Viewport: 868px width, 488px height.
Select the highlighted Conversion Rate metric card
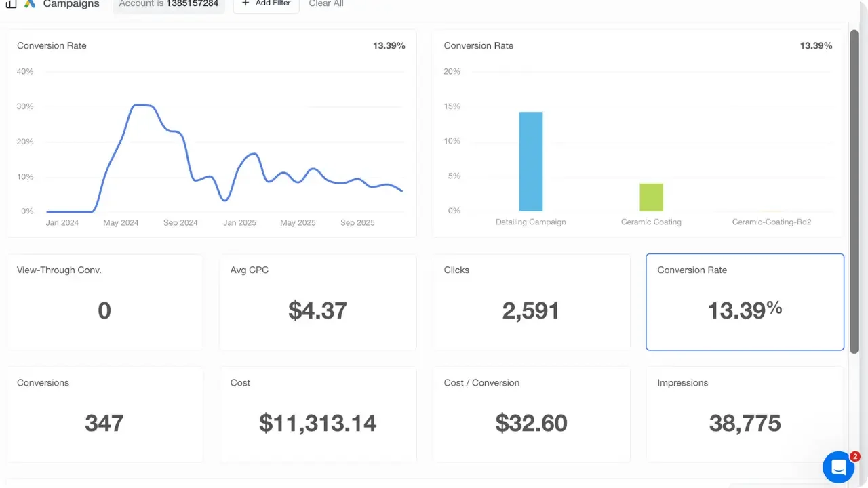pyautogui.click(x=745, y=302)
